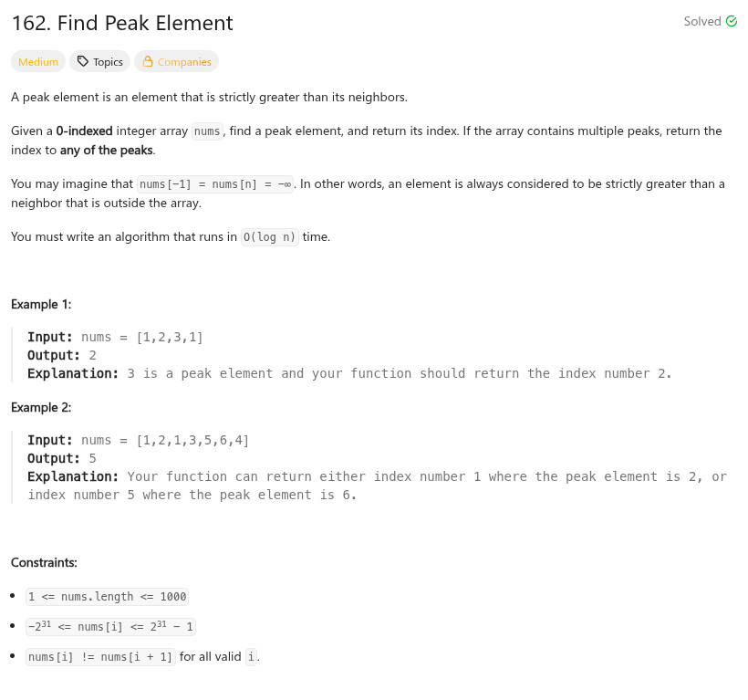Click the inline code "nums" in description
Screen dimensions: 748x700
tap(207, 131)
